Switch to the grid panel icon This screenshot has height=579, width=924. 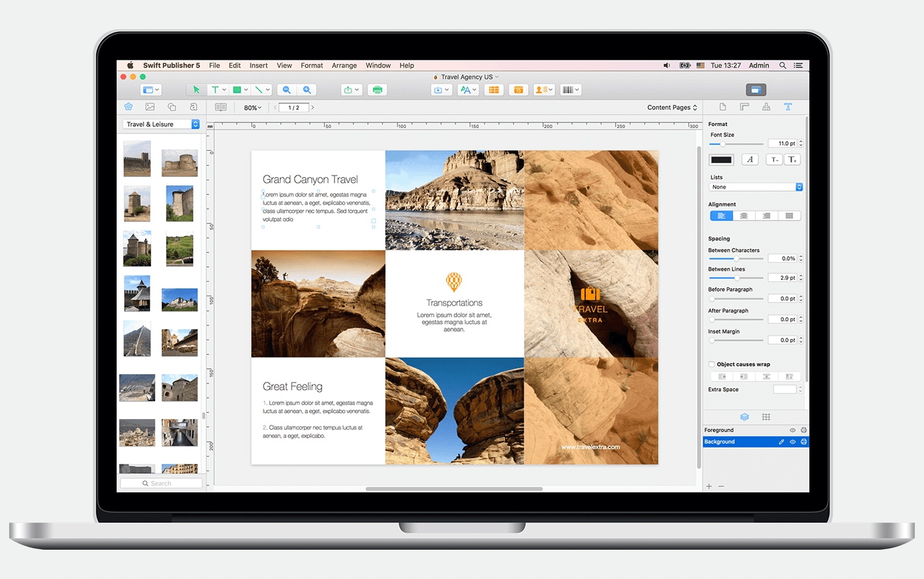[x=766, y=417]
